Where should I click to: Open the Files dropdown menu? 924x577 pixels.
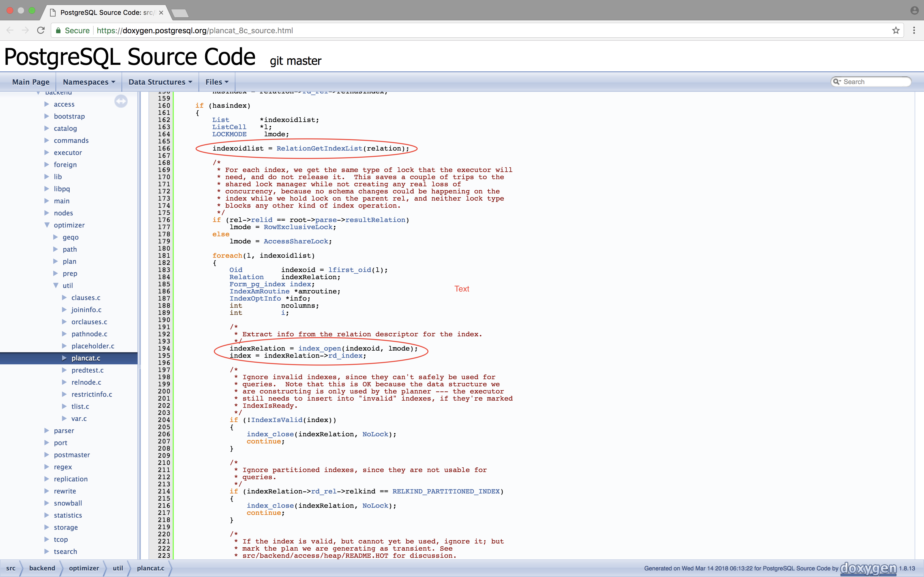(x=216, y=82)
